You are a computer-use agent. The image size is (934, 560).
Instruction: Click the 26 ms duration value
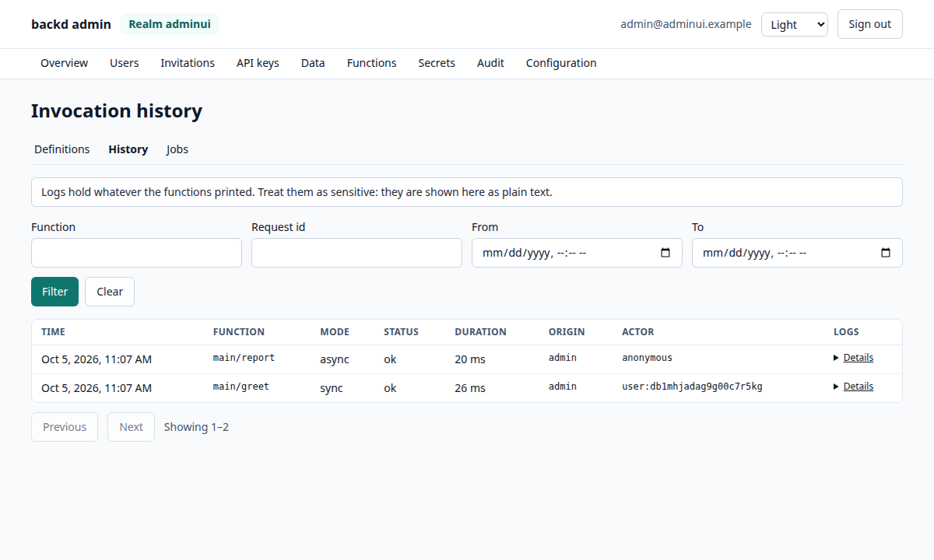pos(470,388)
